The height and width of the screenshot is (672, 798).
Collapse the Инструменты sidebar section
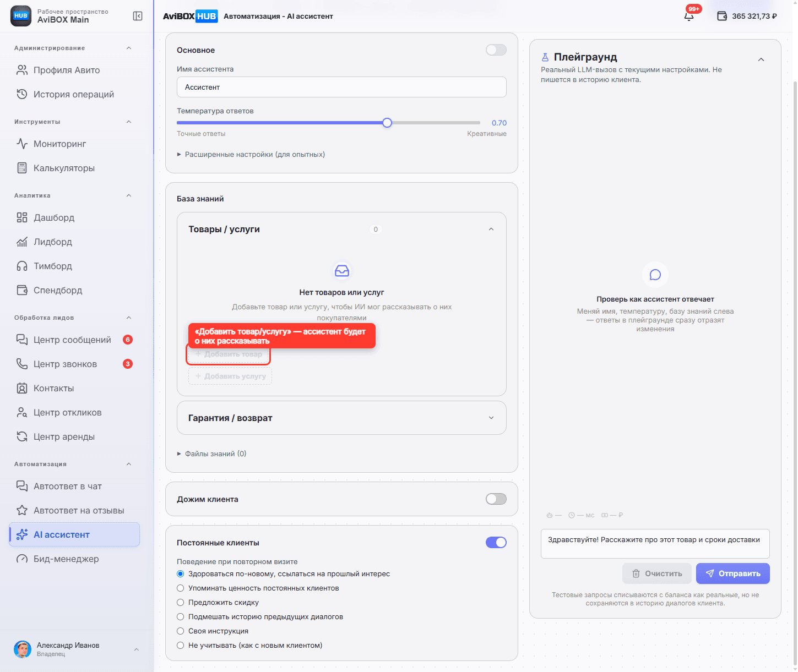[x=129, y=122]
